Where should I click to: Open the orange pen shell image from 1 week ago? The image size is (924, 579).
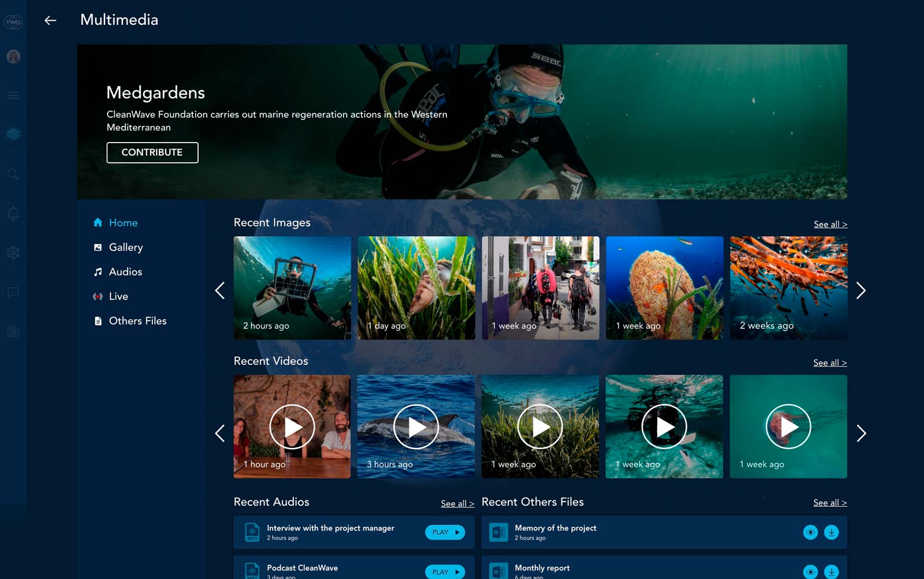pos(665,287)
